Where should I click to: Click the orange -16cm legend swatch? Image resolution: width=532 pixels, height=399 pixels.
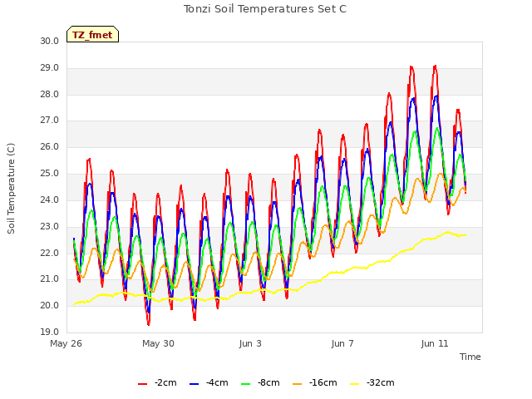pyautogui.click(x=297, y=384)
